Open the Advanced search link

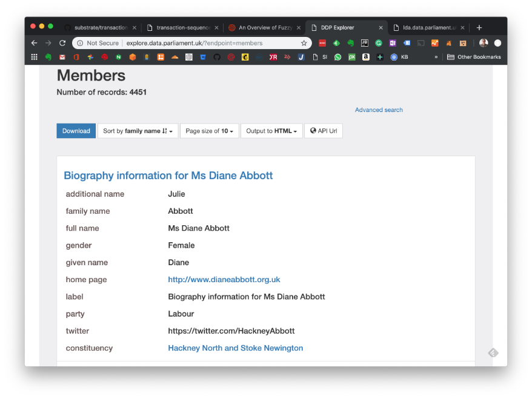coord(379,110)
